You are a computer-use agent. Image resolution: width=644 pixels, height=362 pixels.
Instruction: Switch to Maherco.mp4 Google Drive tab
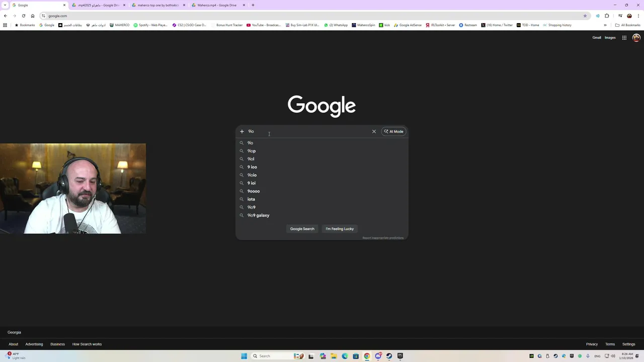coord(218,5)
